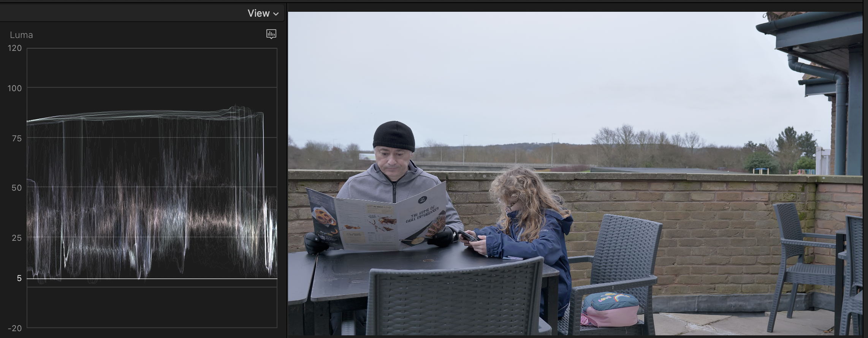Click the 75 scale label

coord(17,139)
